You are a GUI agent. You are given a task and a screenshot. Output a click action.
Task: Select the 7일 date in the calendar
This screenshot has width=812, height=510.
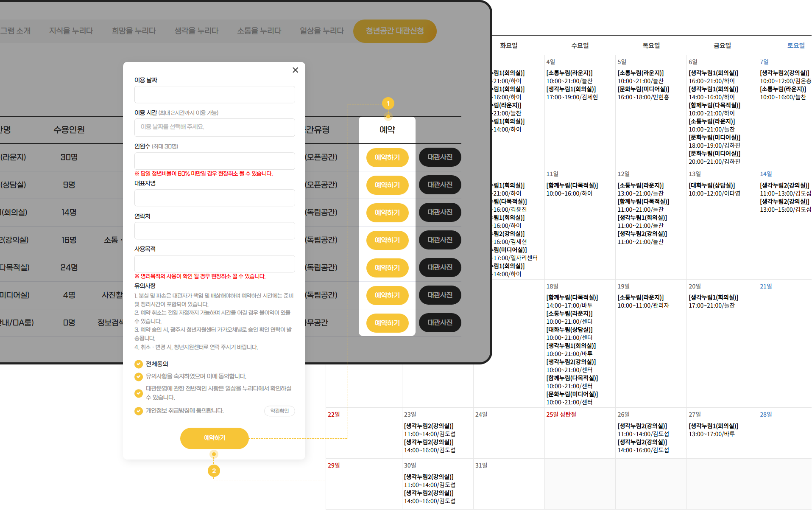point(764,62)
